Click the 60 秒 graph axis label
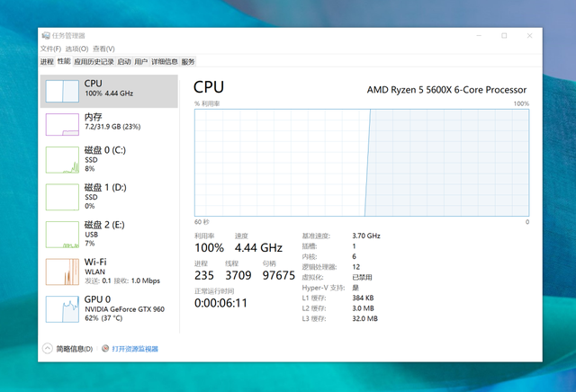The image size is (576, 392). coord(202,222)
